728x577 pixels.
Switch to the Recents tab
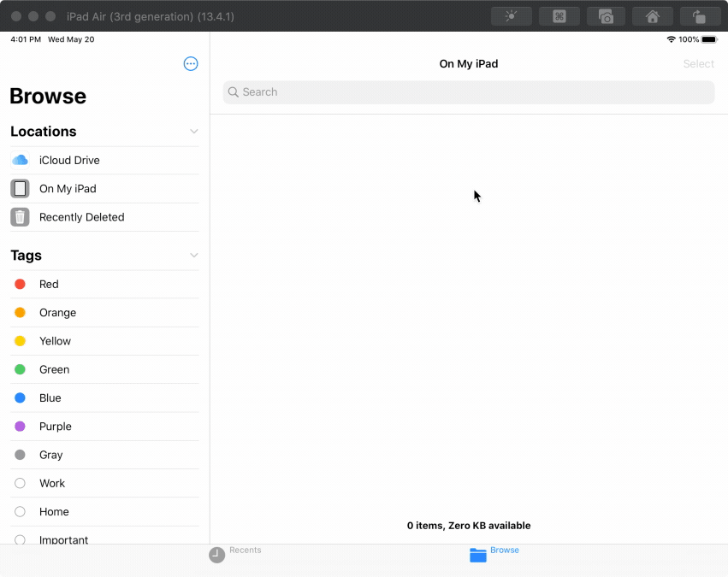(235, 554)
